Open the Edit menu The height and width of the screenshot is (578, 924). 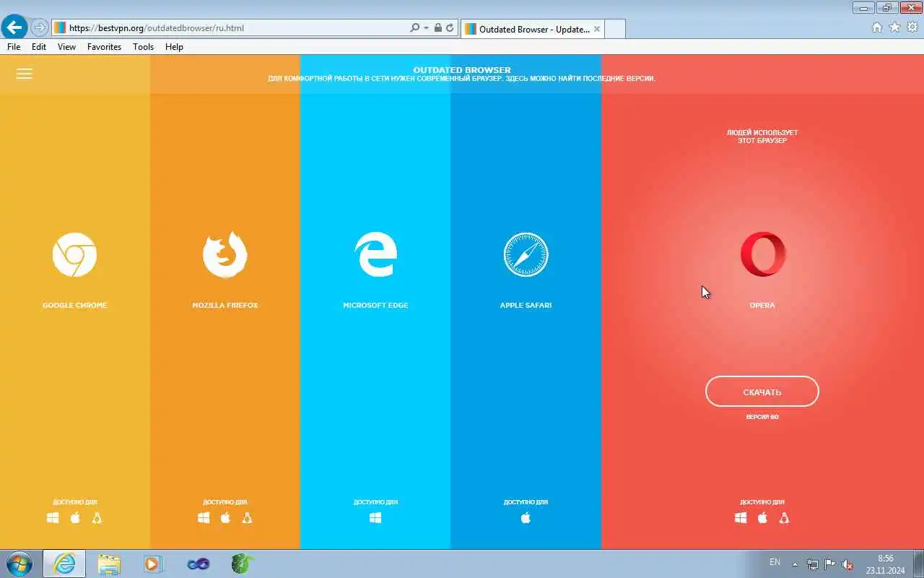(39, 46)
